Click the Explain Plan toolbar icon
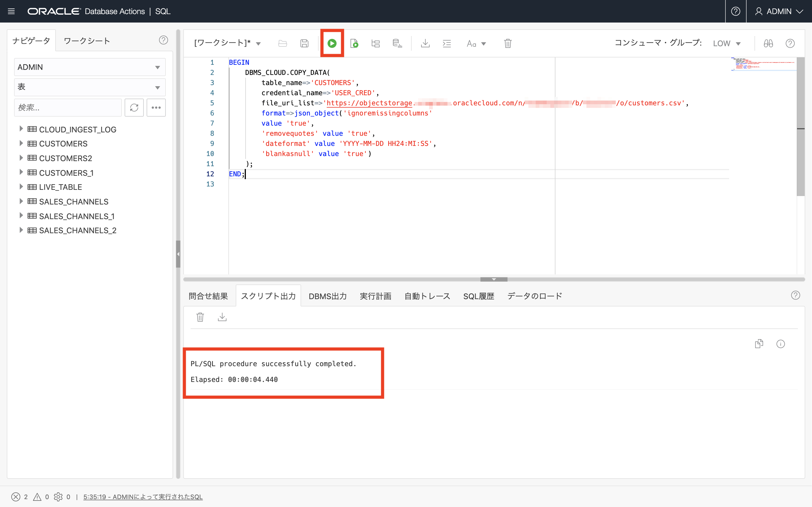 [376, 43]
